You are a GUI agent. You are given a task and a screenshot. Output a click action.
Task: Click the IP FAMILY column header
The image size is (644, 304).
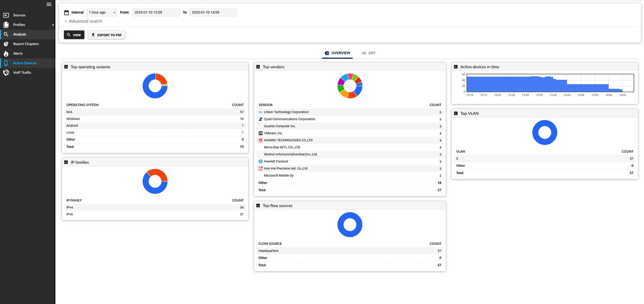point(74,201)
